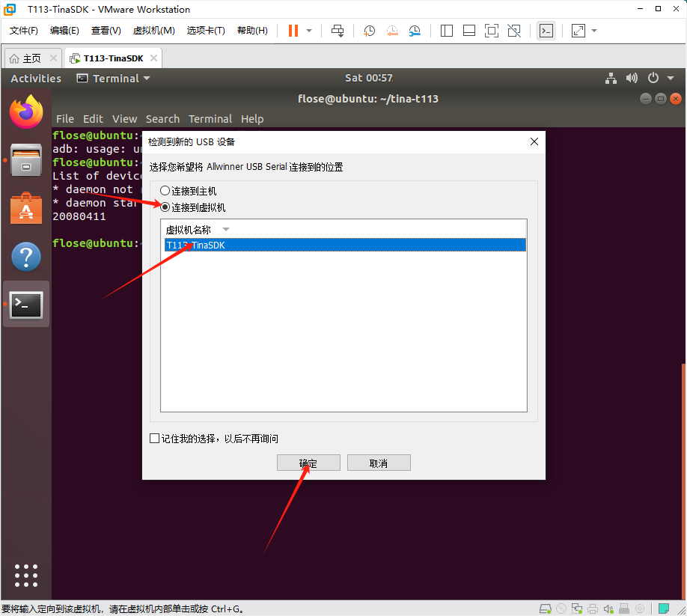The width and height of the screenshot is (687, 616).
Task: Click the USB device status bar icon
Action: click(624, 609)
